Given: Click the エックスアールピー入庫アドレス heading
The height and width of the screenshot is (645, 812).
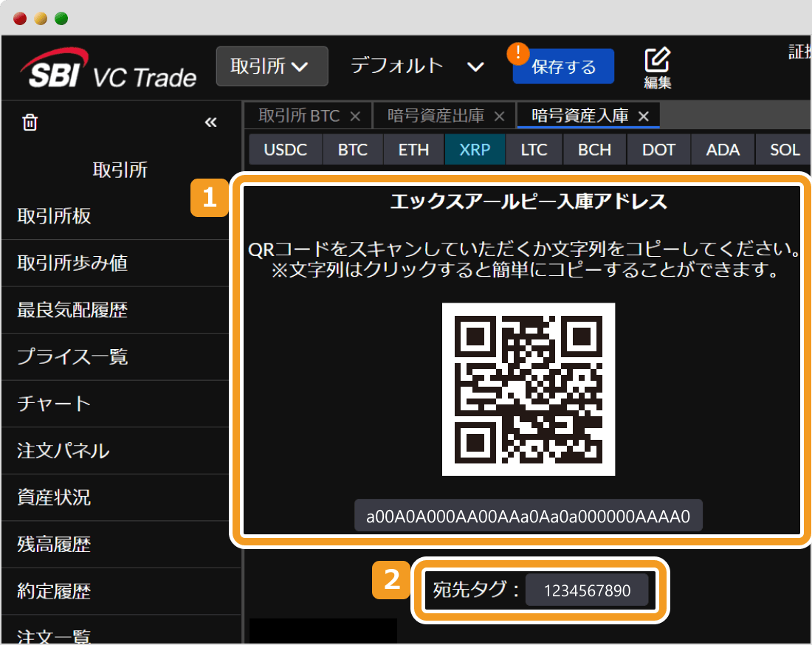Looking at the screenshot, I should [x=529, y=201].
